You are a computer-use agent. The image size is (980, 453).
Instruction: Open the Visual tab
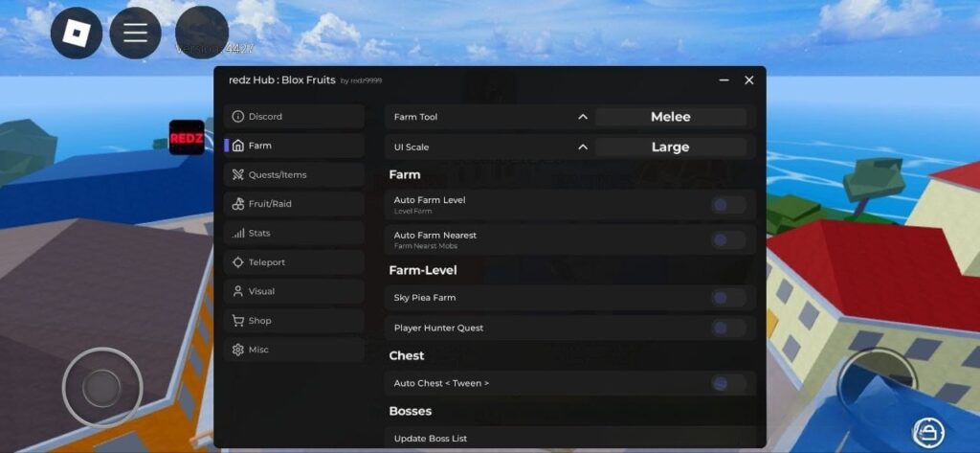294,291
